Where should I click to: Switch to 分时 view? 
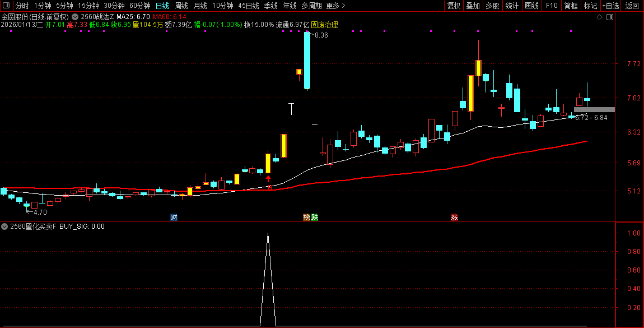22,6
